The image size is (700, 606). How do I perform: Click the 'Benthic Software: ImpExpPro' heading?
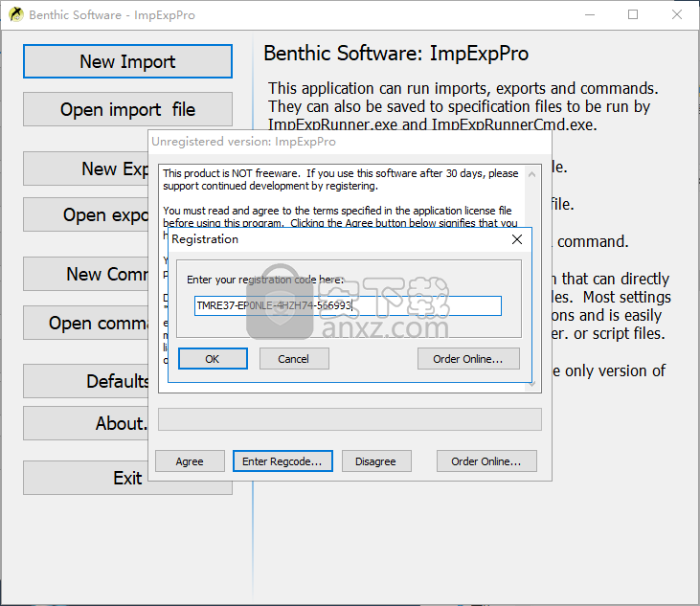coord(396,54)
